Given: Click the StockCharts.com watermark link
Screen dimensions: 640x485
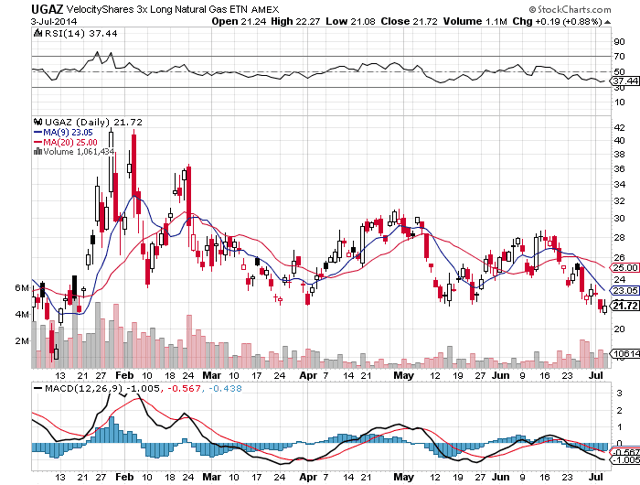Looking at the screenshot, I should [570, 9].
